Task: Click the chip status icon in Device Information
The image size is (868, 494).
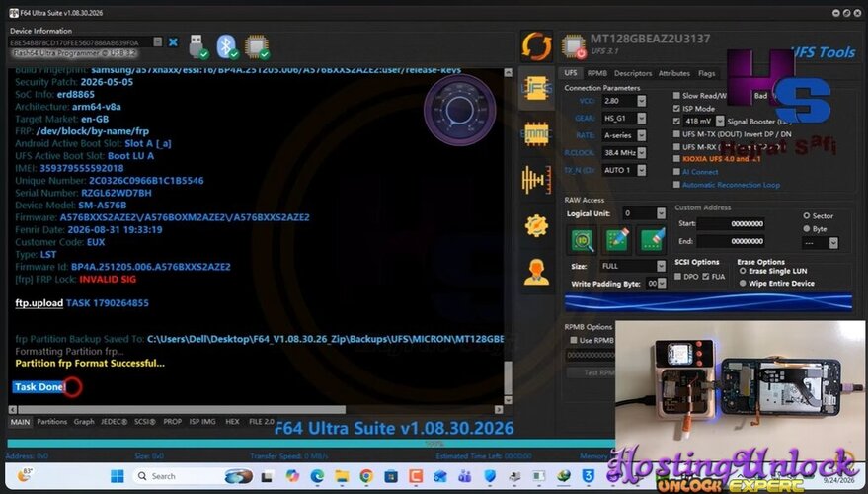Action: coord(257,47)
